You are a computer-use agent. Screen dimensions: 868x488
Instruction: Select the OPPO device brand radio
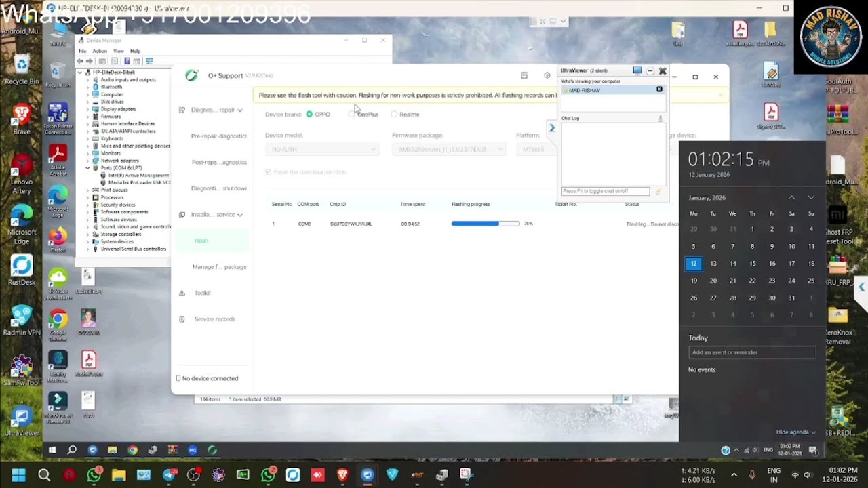click(x=309, y=114)
